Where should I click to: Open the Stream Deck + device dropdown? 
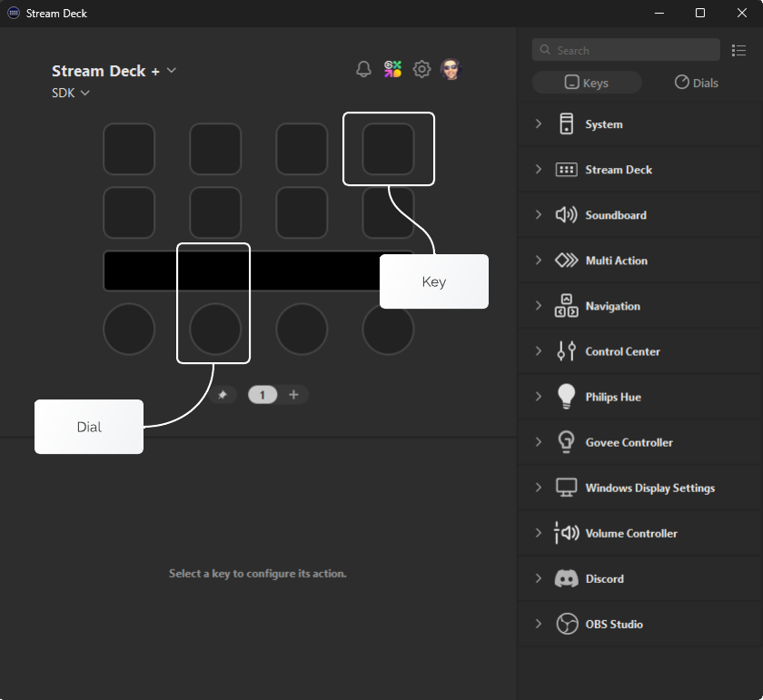pos(172,70)
